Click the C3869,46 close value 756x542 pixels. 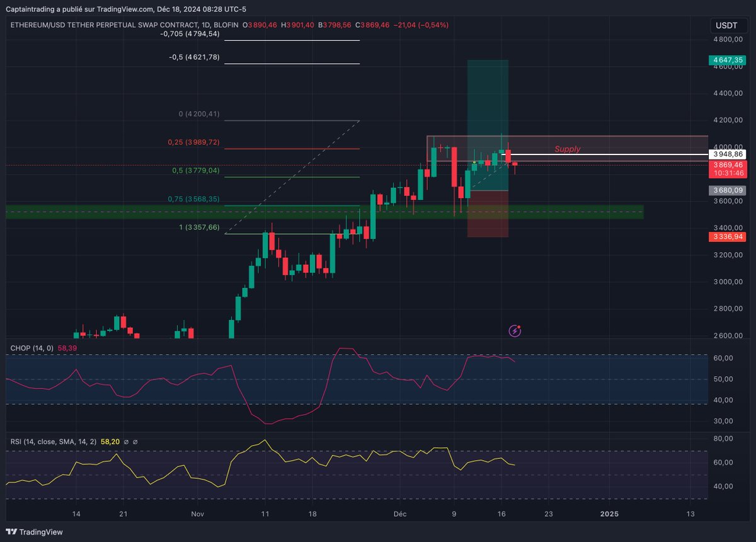point(372,25)
